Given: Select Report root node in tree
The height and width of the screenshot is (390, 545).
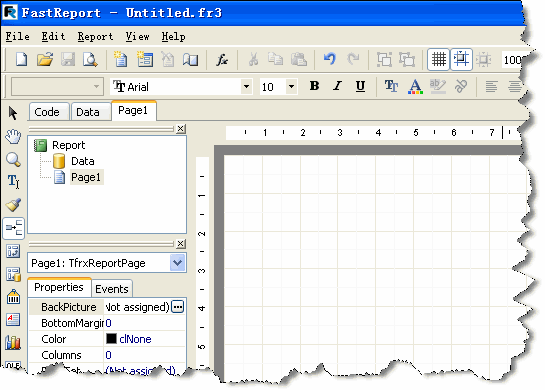Looking at the screenshot, I should point(69,145).
